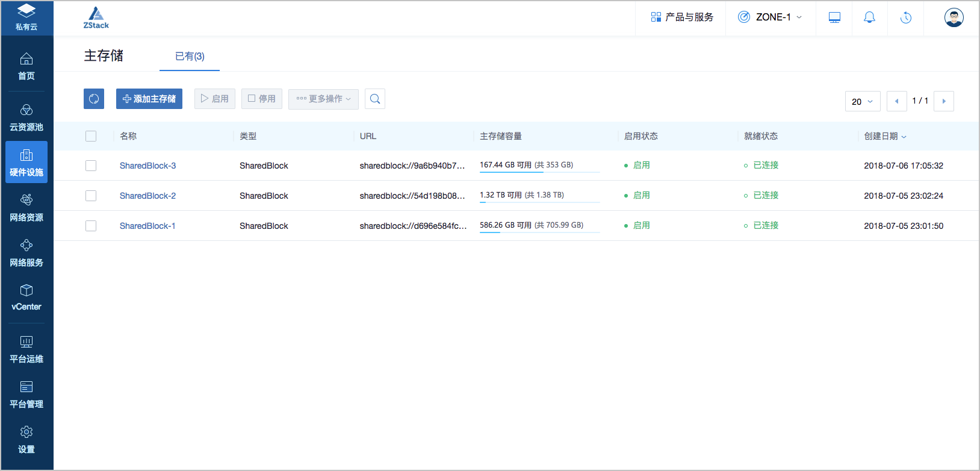Open 产品与服务 products and services menu
The width and height of the screenshot is (980, 471).
click(682, 17)
